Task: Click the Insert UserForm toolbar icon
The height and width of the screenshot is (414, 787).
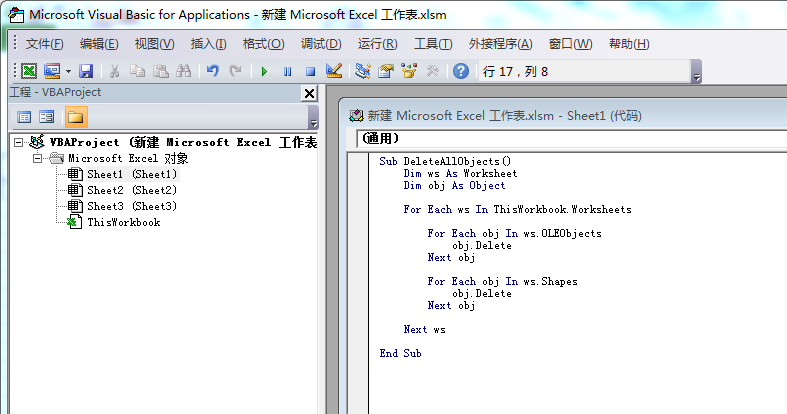Action: 52,71
